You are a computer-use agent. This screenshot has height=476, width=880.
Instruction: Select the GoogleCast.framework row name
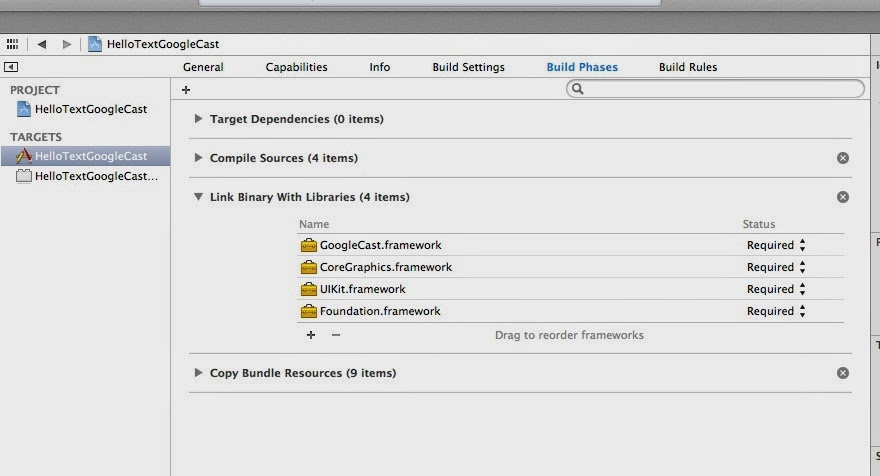[381, 245]
